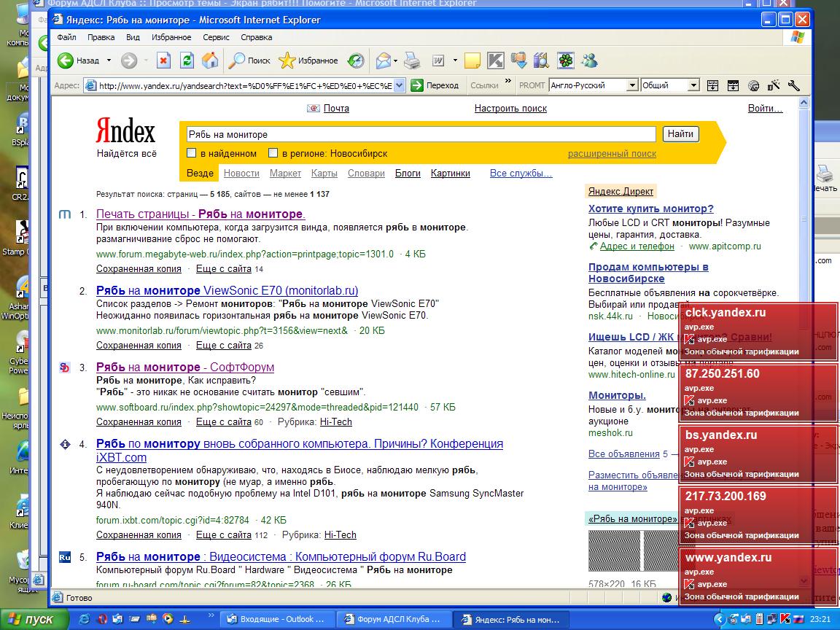
Task: Open the Hi-Tech rubric link under iXBT result
Action: (x=341, y=534)
